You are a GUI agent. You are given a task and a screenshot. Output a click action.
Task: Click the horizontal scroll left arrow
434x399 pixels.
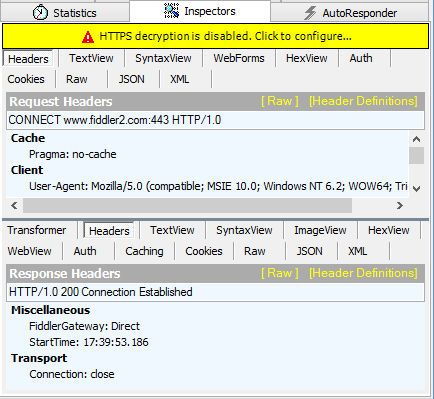coord(14,205)
